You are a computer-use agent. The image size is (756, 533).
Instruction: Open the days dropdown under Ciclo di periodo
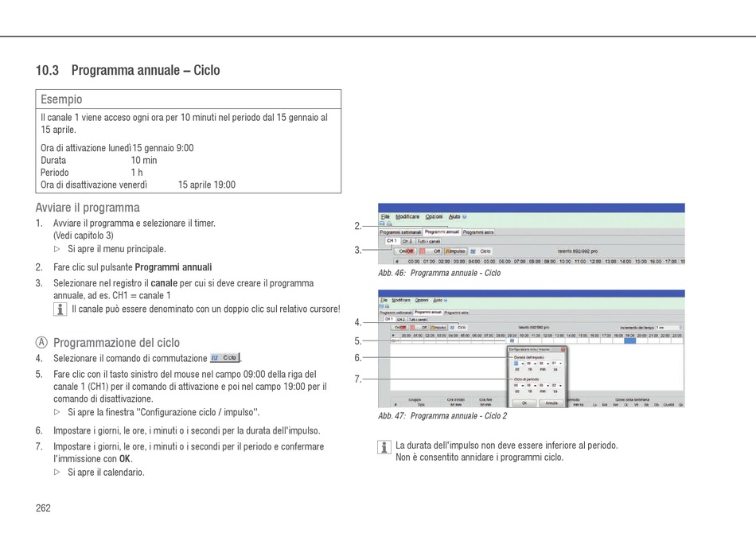click(518, 386)
